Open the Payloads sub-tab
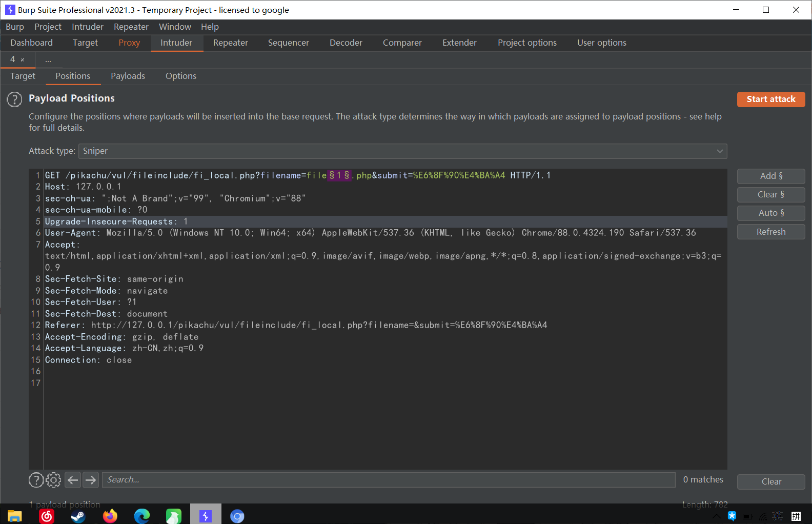The height and width of the screenshot is (524, 812). [128, 76]
